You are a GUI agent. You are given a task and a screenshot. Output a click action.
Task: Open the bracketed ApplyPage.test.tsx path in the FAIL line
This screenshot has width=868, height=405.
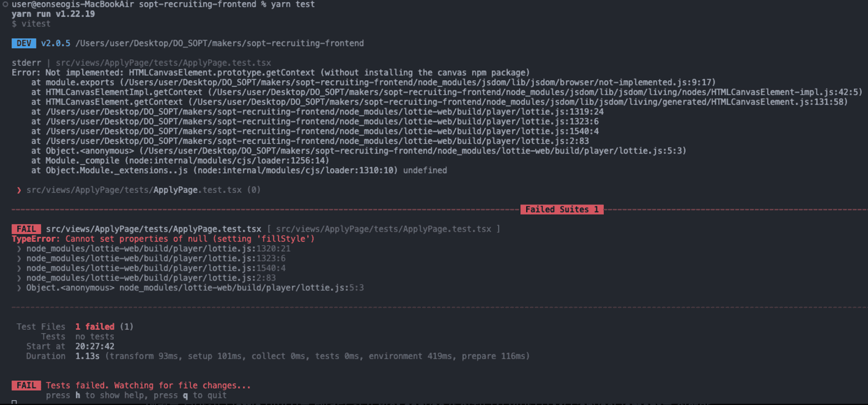point(383,229)
